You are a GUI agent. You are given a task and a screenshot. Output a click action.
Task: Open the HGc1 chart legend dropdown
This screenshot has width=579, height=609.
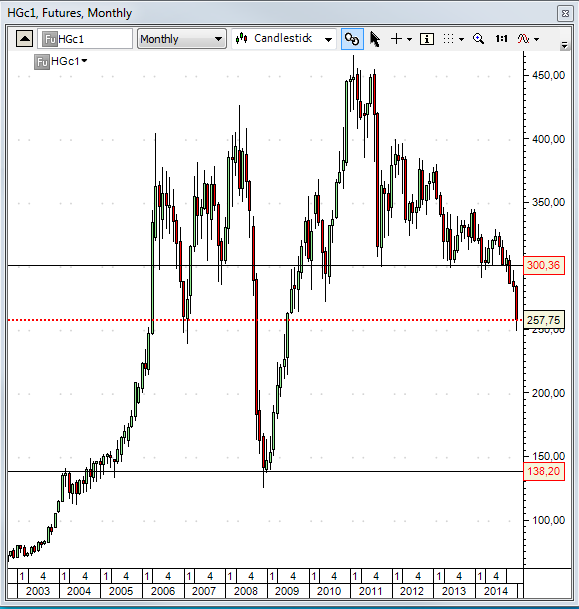85,61
